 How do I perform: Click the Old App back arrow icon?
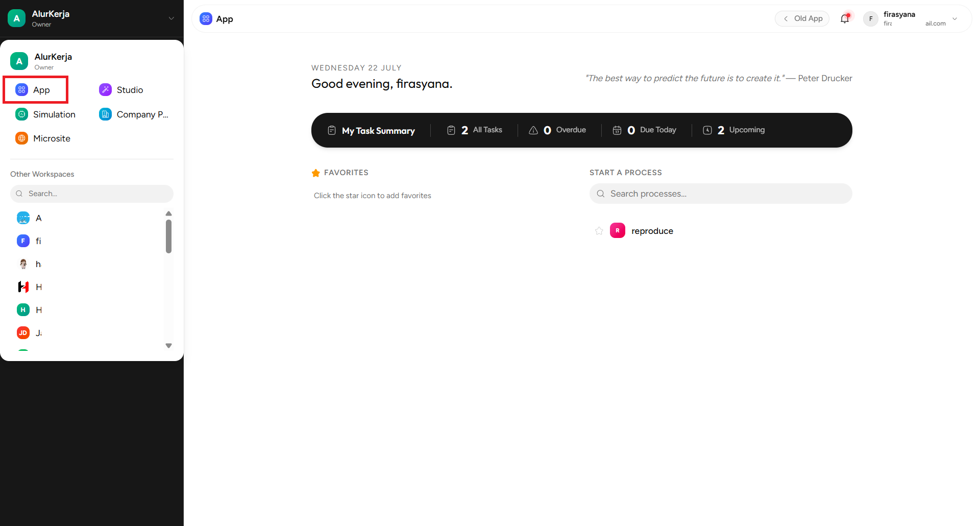pos(786,18)
